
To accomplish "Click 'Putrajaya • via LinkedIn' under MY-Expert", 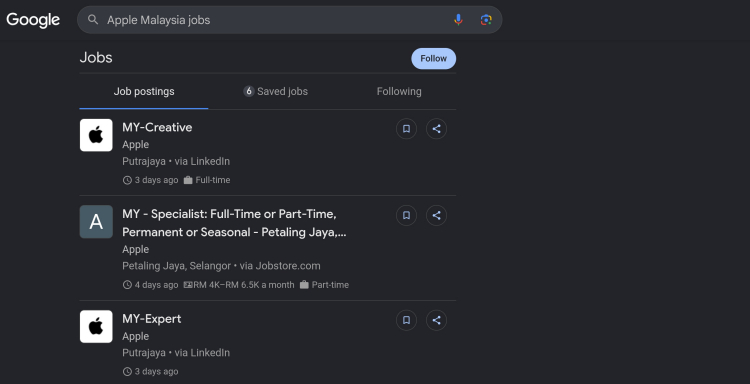I will click(176, 352).
